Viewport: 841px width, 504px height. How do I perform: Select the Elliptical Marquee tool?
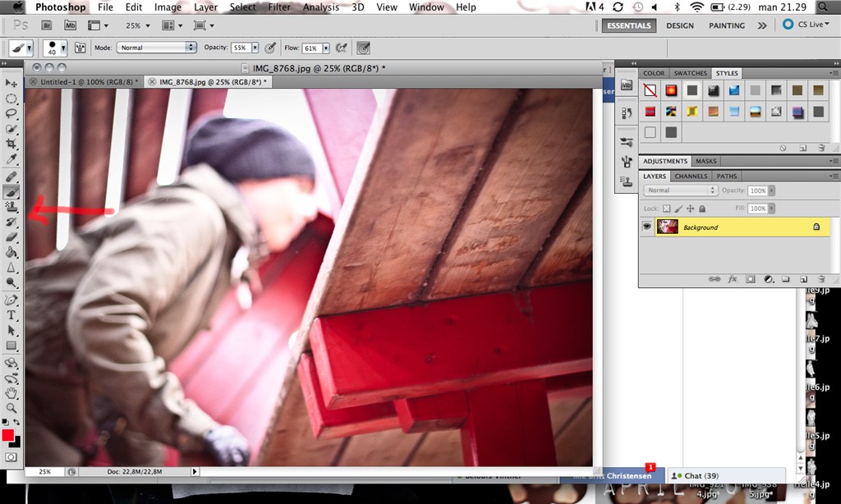11,99
